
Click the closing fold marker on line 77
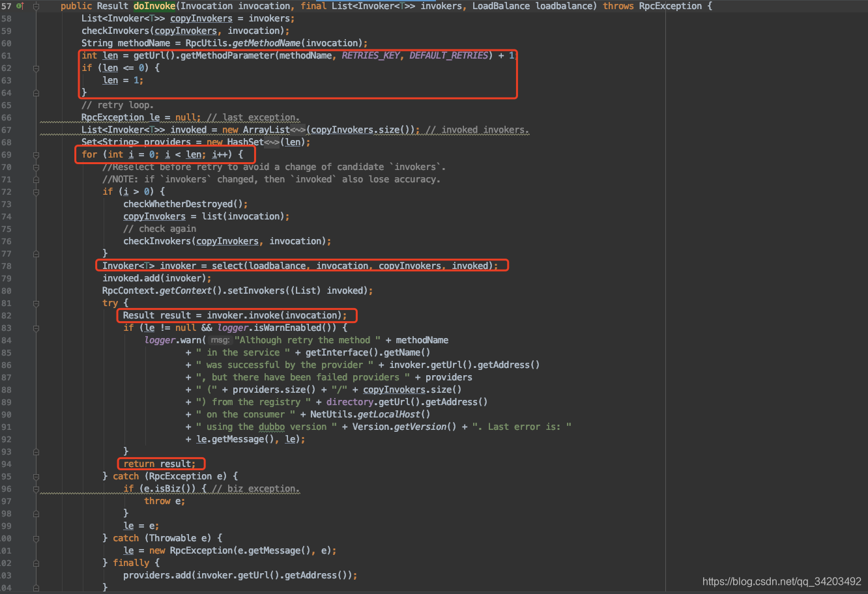point(35,253)
